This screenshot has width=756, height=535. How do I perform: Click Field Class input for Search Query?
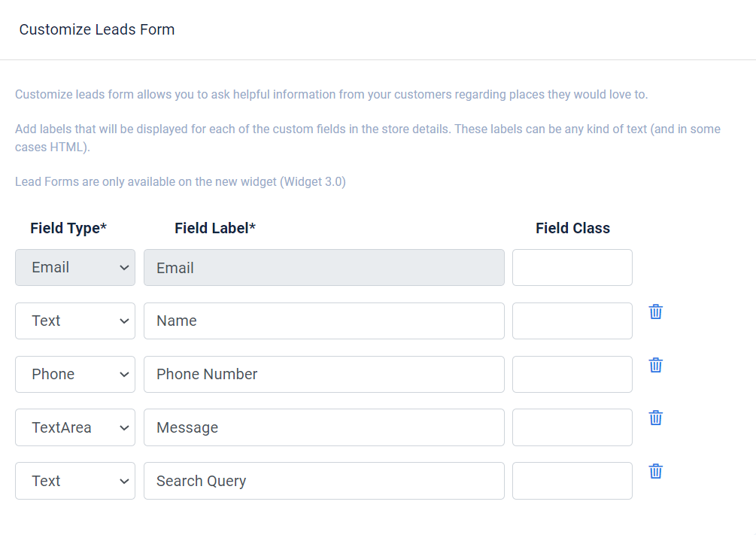point(572,481)
